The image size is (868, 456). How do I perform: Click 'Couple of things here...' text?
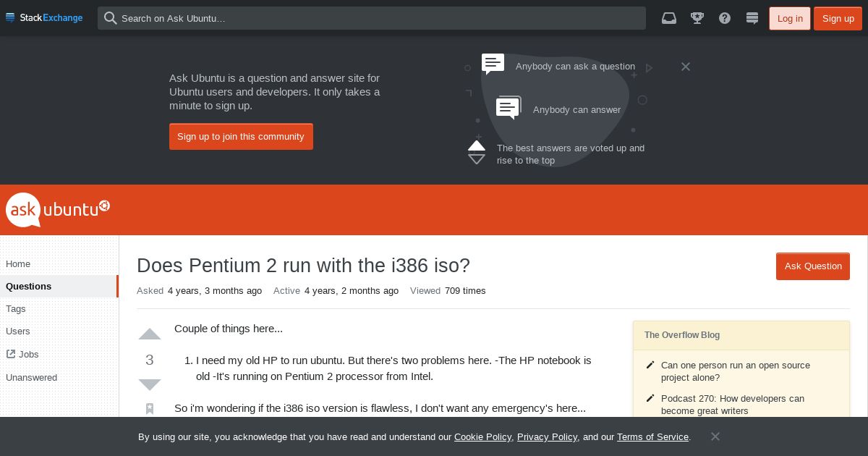pyautogui.click(x=229, y=328)
